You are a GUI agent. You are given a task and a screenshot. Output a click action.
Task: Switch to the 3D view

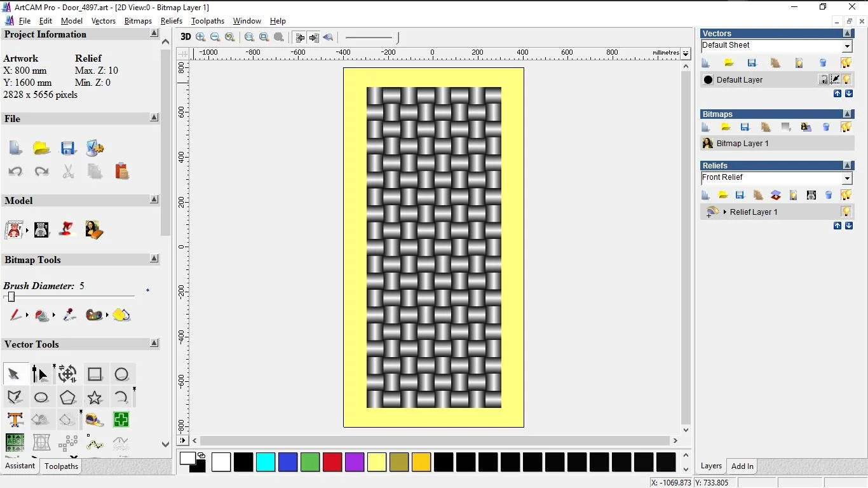[186, 37]
